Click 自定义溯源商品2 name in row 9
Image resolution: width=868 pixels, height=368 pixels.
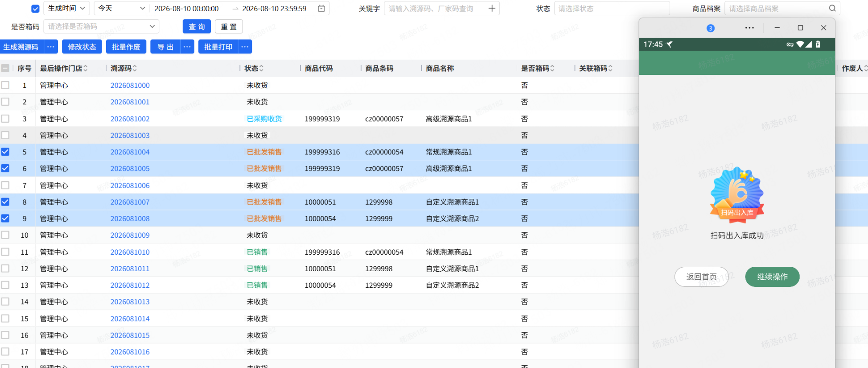click(452, 218)
